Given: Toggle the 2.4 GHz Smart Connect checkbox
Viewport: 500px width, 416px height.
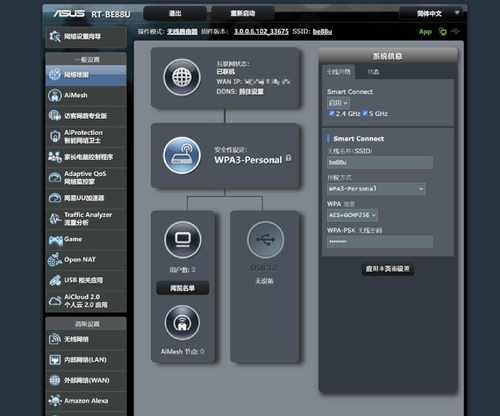Looking at the screenshot, I should (x=332, y=114).
